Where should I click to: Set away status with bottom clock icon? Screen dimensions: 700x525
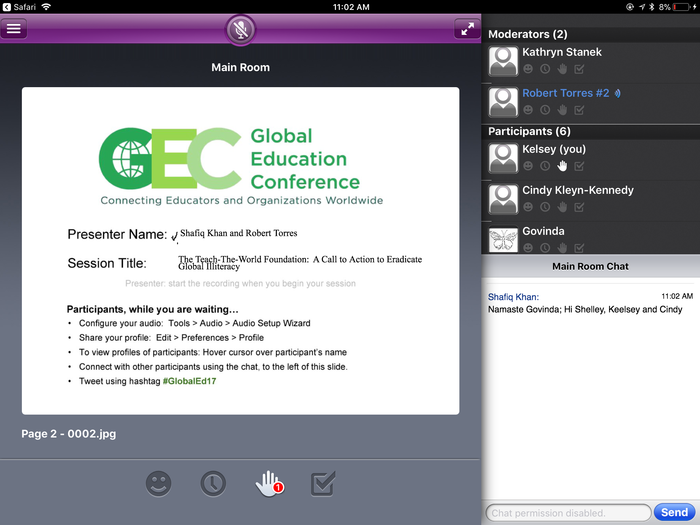213,484
